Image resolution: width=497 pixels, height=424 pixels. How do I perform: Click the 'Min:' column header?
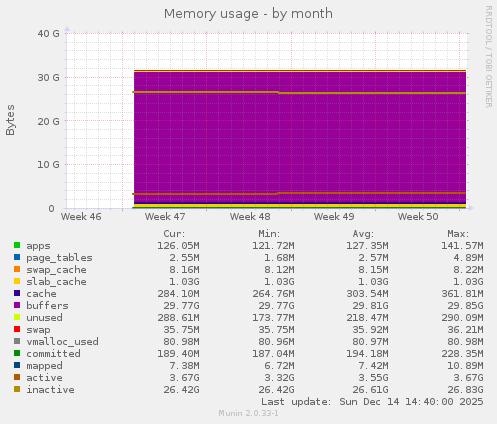point(269,234)
